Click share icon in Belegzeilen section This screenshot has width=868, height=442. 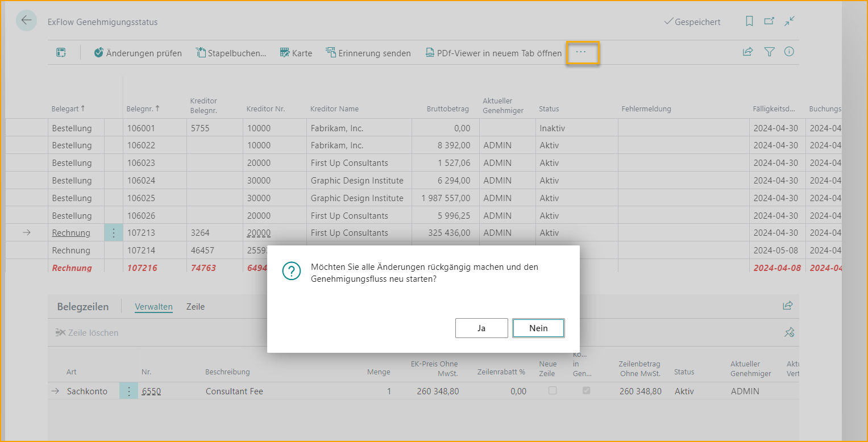pyautogui.click(x=787, y=306)
